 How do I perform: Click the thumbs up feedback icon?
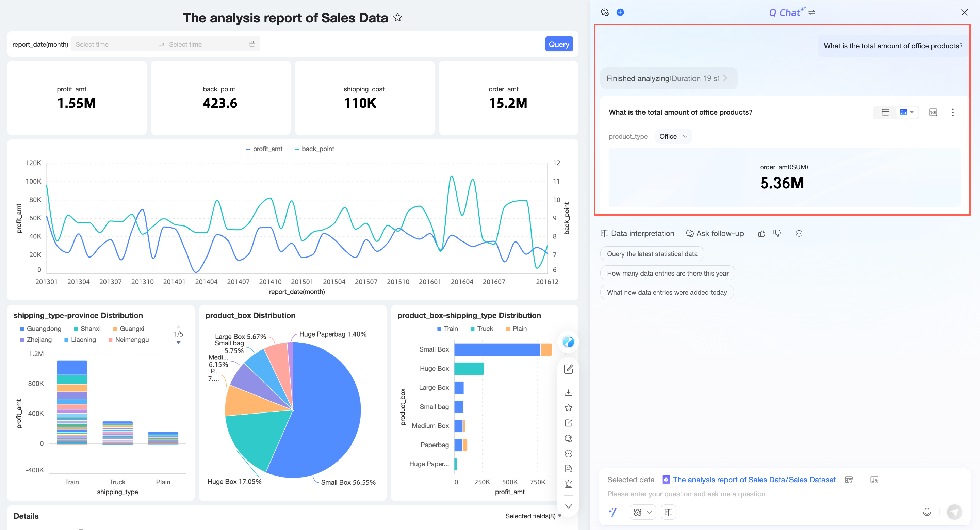[x=762, y=233]
